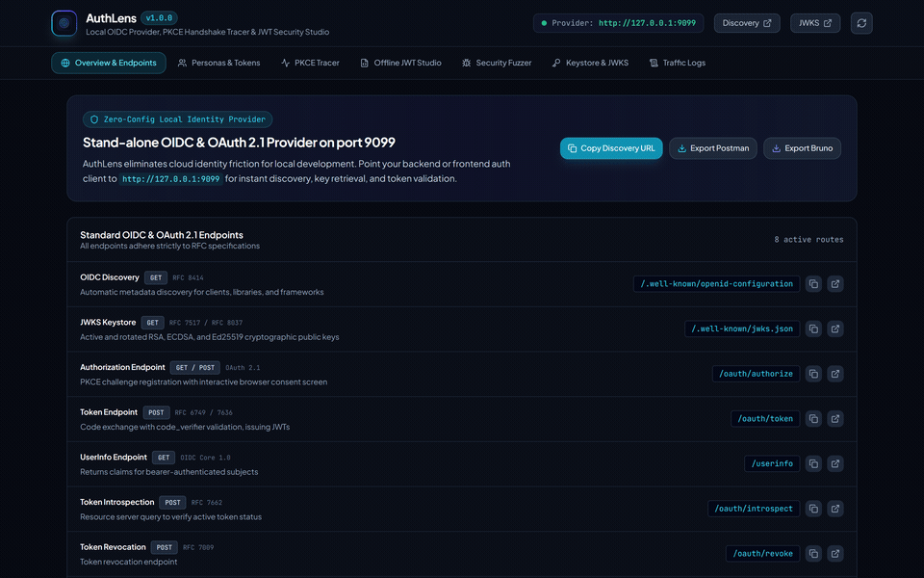Click the http://127.0.0.1:9099 inline code URL
This screenshot has width=924, height=578.
(171, 179)
